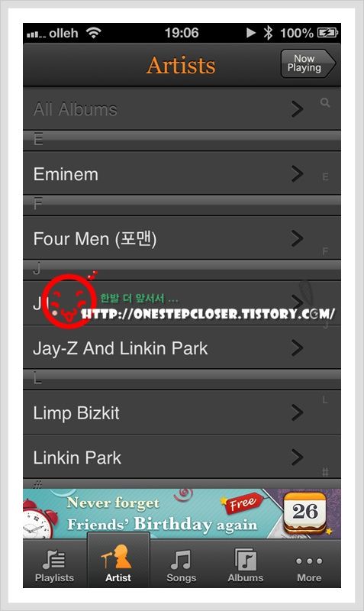Viewport: 364px width, 611px height.
Task: Select the Songs music note icon
Action: click(181, 559)
